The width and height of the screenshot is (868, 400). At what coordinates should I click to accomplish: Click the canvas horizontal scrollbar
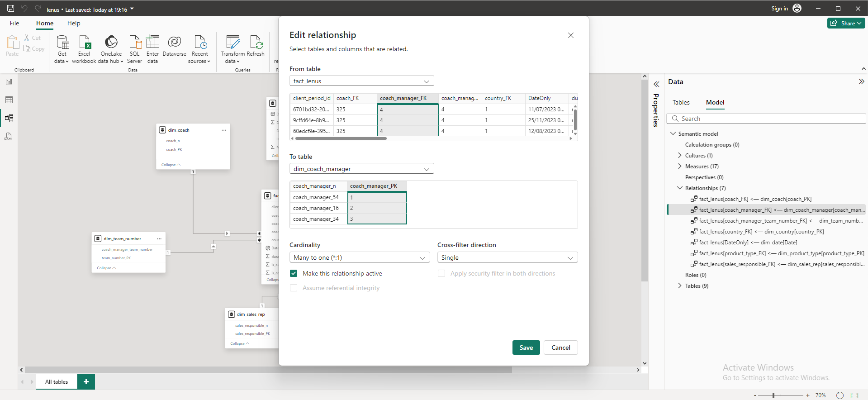pos(268,370)
